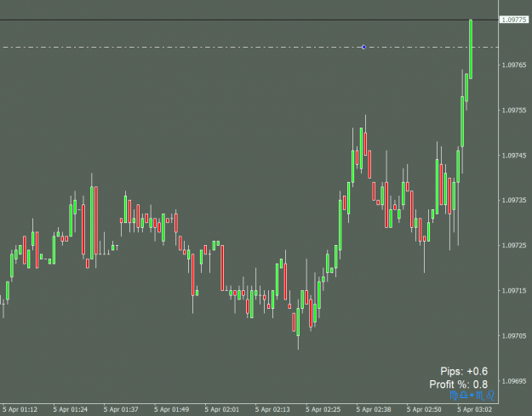Click the '5 Apr 01:49' time label
532x416 pixels.
coord(171,409)
